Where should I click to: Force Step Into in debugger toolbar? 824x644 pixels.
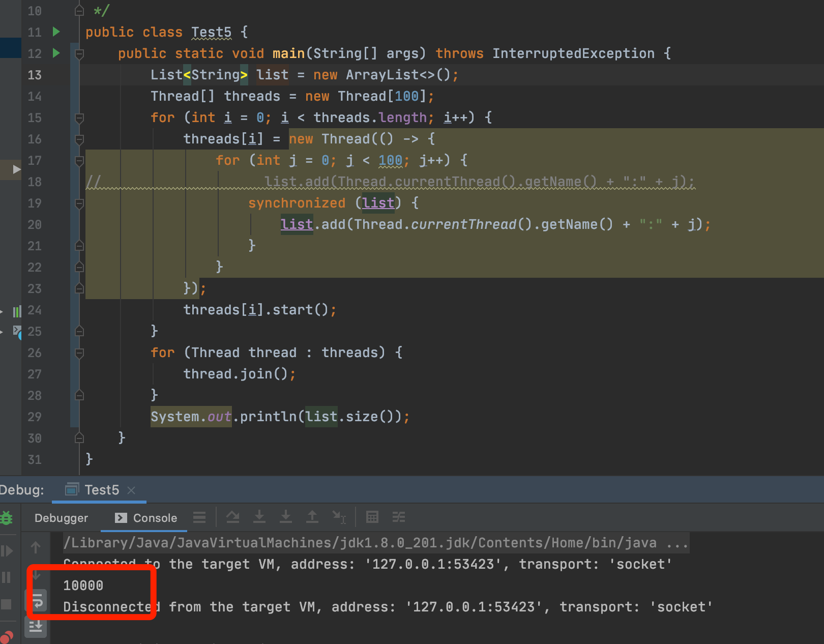click(286, 517)
